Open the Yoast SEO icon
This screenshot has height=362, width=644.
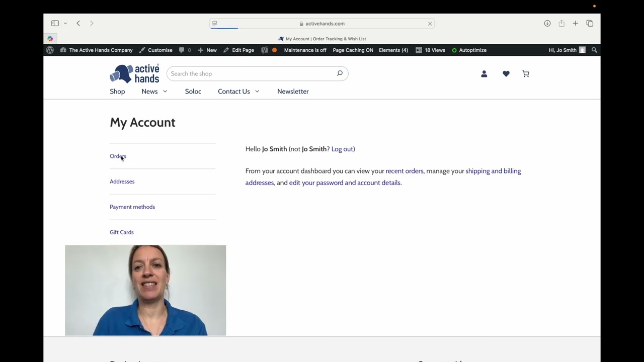click(265, 50)
